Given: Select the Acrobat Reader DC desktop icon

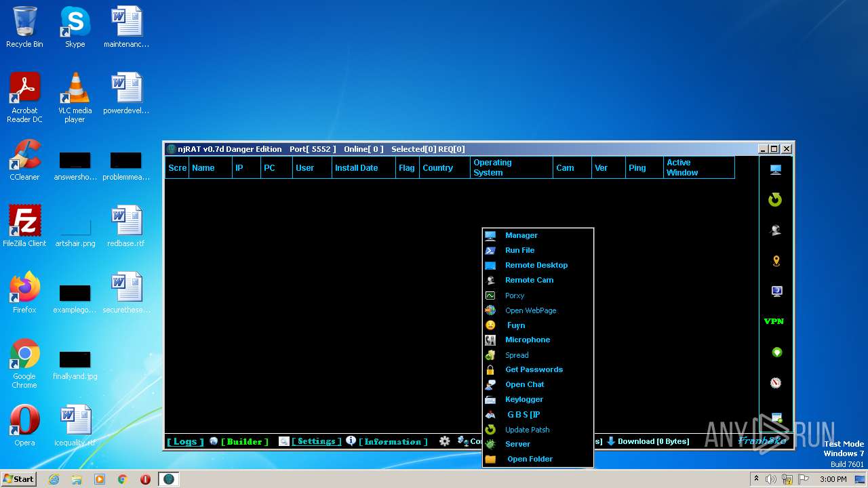Looking at the screenshot, I should 24,98.
